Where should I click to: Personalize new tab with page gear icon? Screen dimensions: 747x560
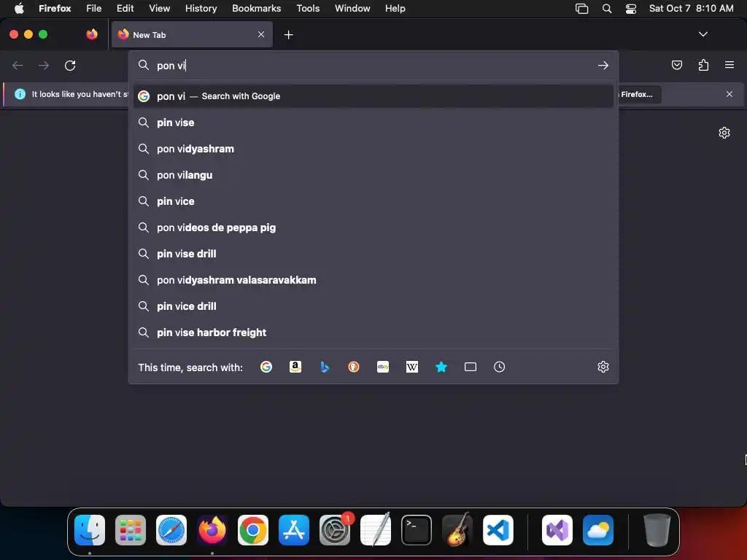[724, 133]
